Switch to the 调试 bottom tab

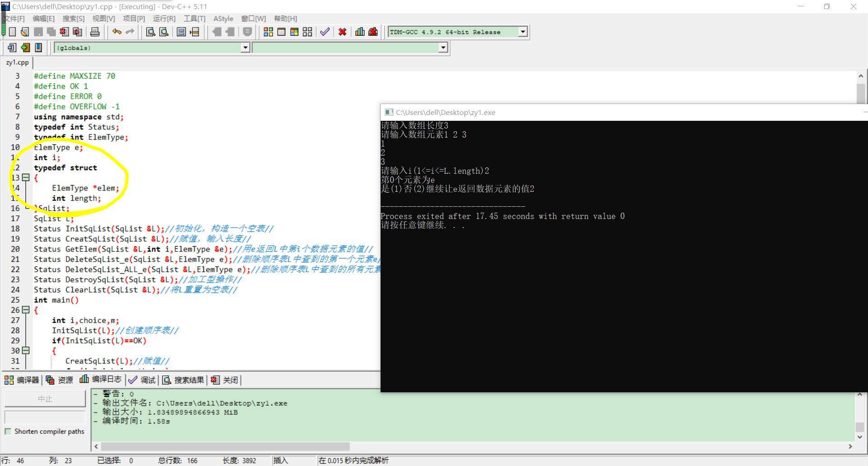(142, 380)
